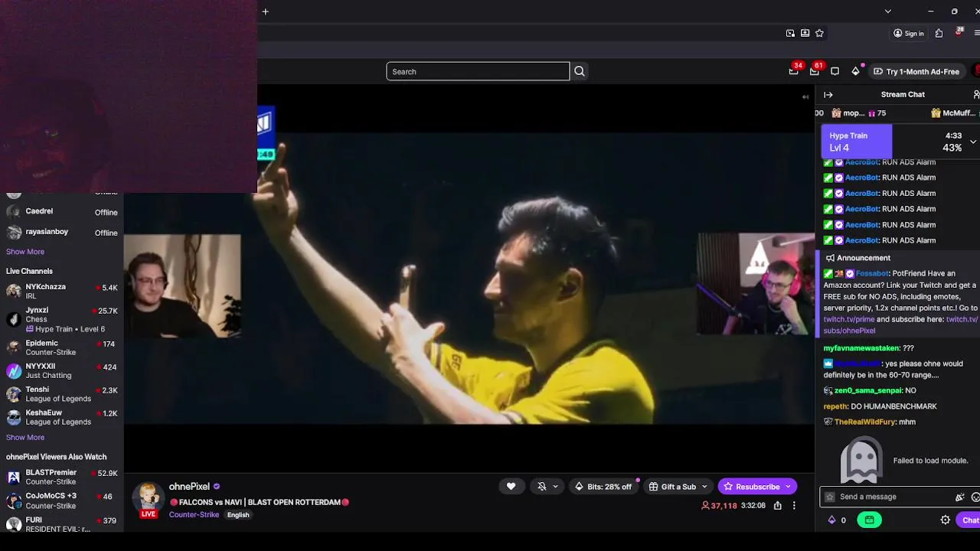Click the Get Bits diamond icon
The height and width of the screenshot is (551, 980).
pyautogui.click(x=856, y=71)
